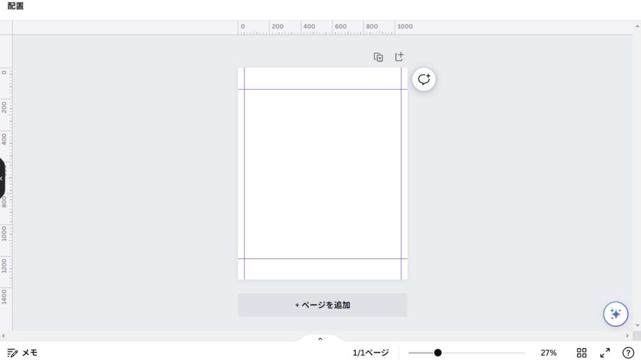Click the horizontal scrollbar left arrow
This screenshot has width=641, height=364.
(3, 336)
